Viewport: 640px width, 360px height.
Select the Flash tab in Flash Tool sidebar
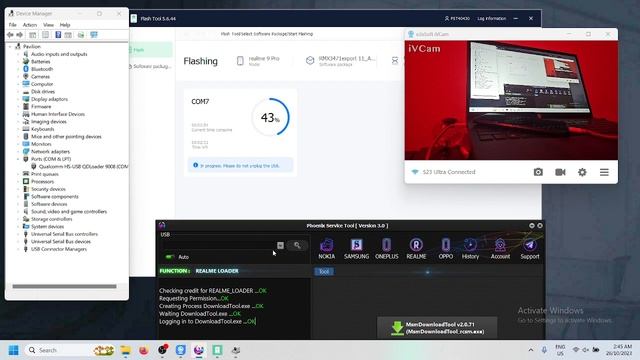[150, 50]
